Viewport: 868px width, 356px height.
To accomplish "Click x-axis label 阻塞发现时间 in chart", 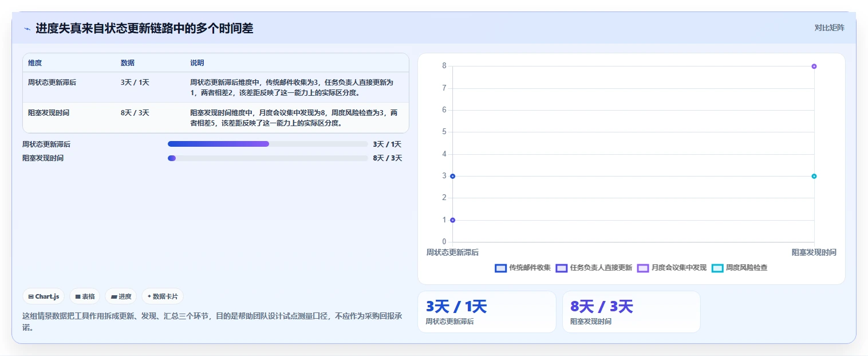I will tap(814, 252).
